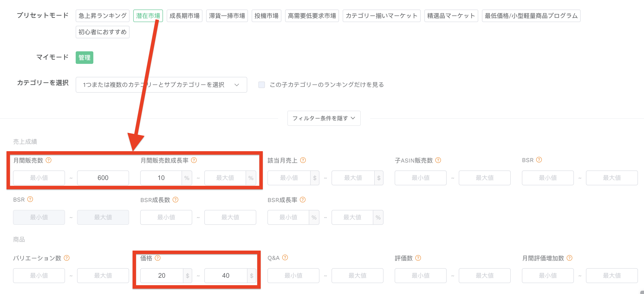Open help icon beside 月間販売数成長率
Image resolution: width=644 pixels, height=294 pixels.
click(194, 160)
